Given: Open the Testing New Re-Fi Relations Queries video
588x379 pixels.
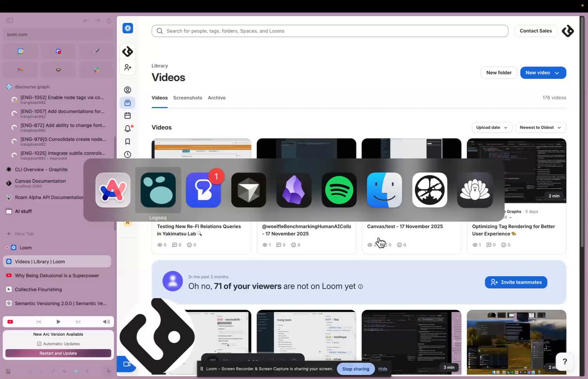Looking at the screenshot, I should 199,230.
